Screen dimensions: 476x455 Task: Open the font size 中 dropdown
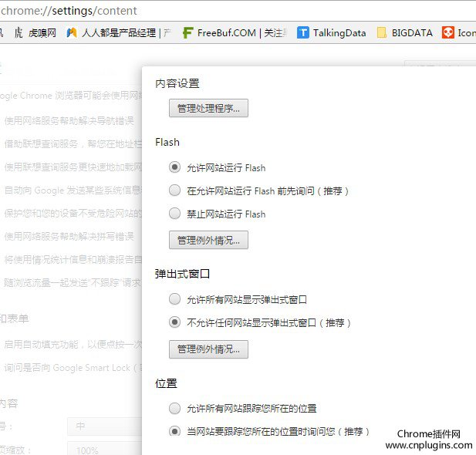coord(104,426)
